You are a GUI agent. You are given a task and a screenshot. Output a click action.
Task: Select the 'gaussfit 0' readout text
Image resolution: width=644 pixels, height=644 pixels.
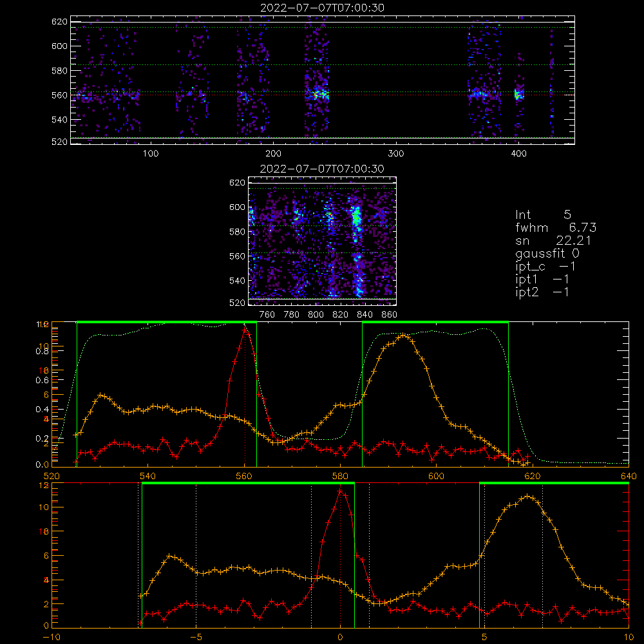click(547, 253)
